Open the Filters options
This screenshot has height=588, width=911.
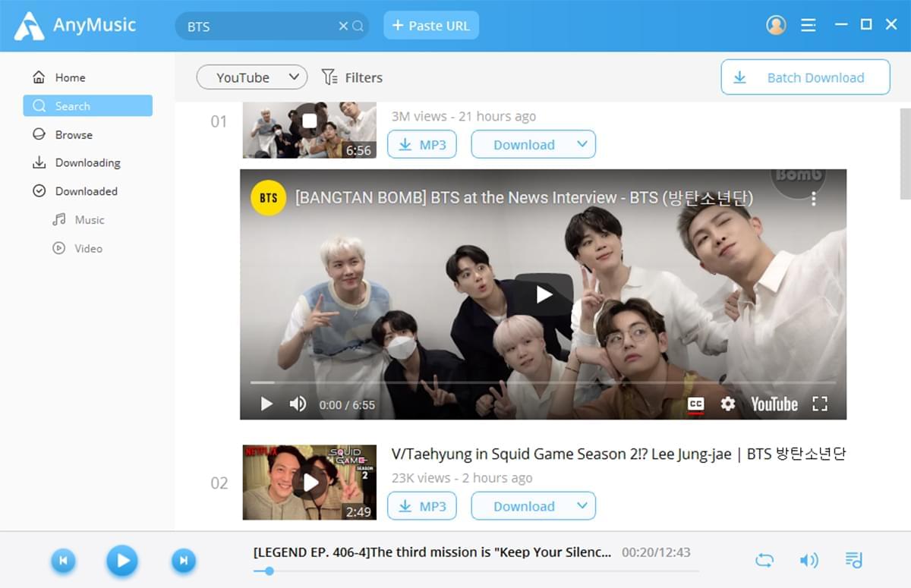pos(352,77)
